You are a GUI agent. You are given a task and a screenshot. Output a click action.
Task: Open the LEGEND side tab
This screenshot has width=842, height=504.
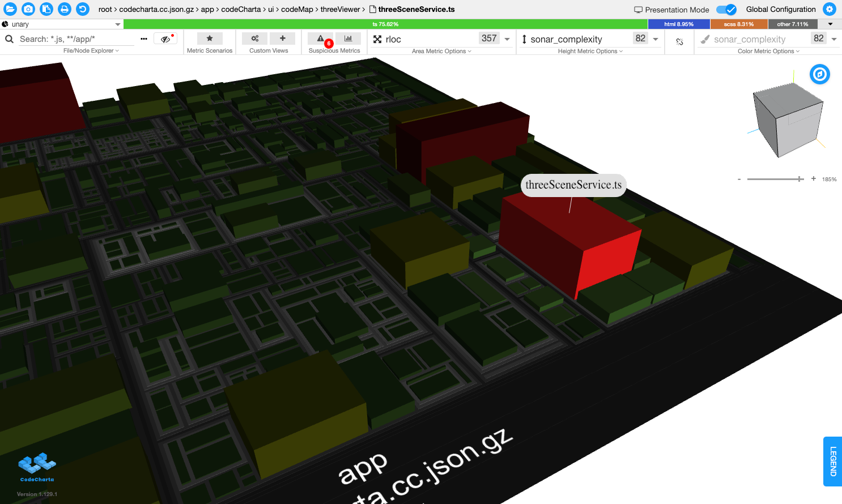point(832,462)
